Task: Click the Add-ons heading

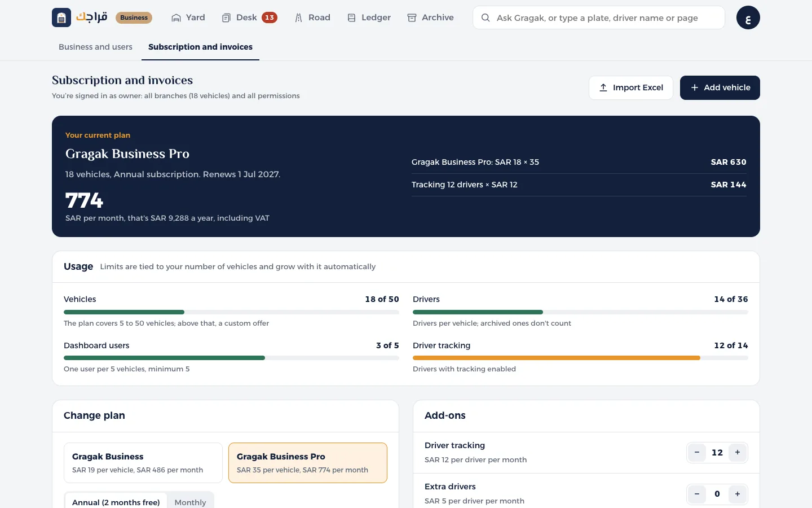Action: (x=445, y=415)
